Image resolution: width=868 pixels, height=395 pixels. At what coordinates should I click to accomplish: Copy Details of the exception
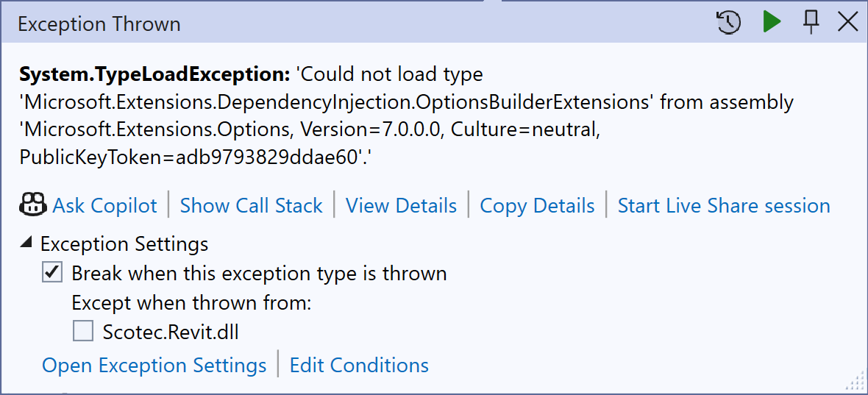(x=537, y=206)
